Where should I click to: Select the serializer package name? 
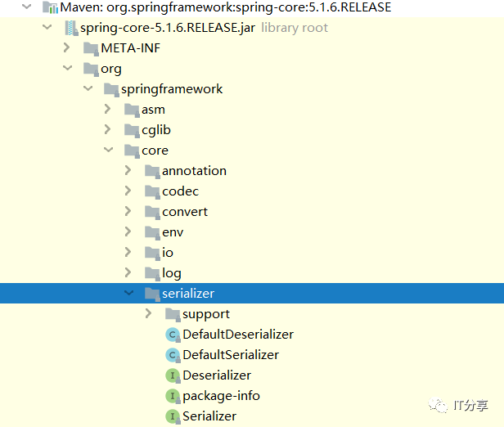coord(188,294)
